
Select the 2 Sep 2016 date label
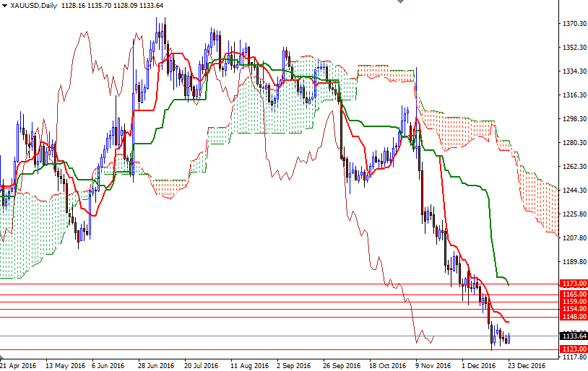(293, 366)
